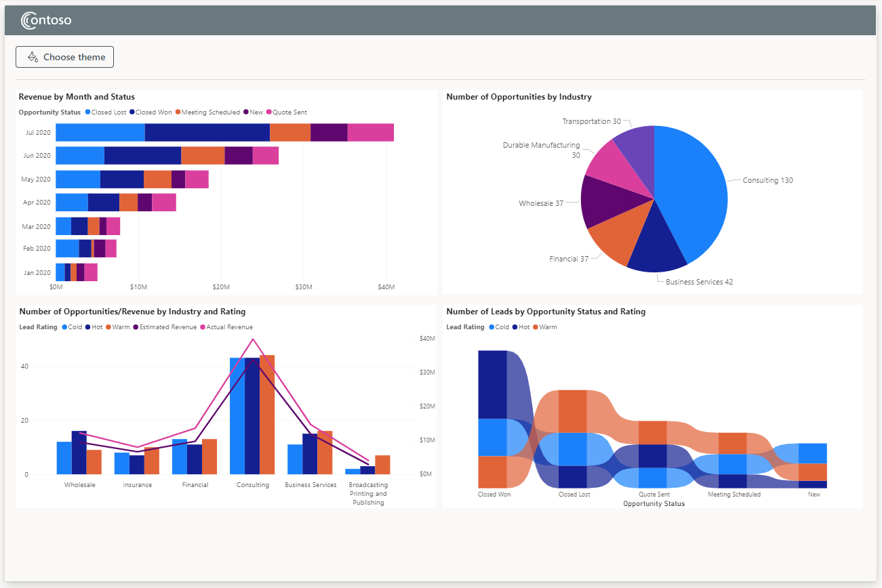Click the Choose theme button
Viewport: 882px width, 588px height.
click(64, 57)
